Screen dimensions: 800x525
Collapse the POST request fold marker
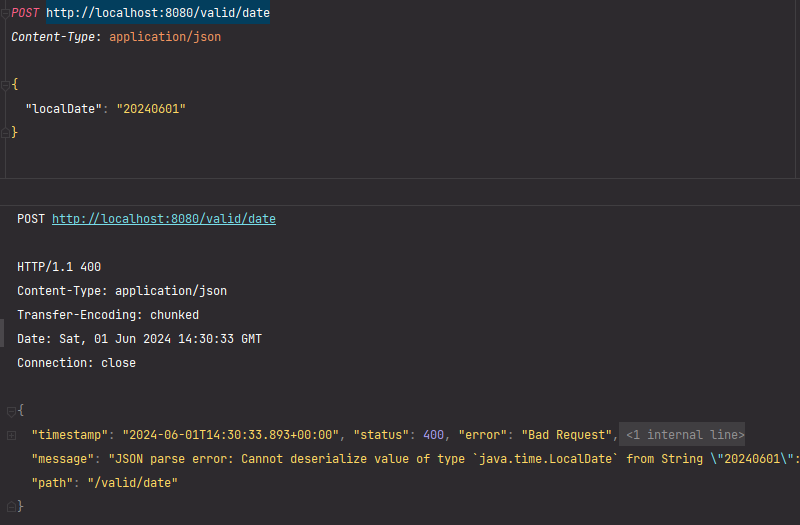(5, 13)
